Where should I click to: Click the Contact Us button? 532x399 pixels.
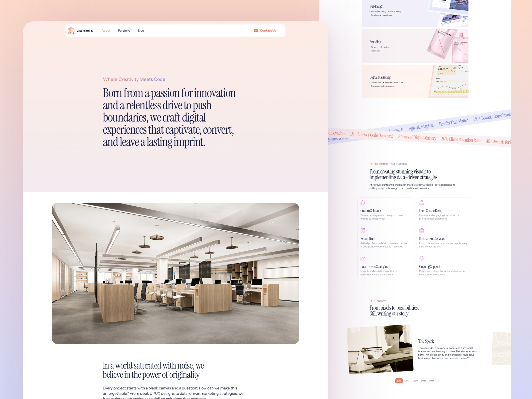tap(266, 30)
